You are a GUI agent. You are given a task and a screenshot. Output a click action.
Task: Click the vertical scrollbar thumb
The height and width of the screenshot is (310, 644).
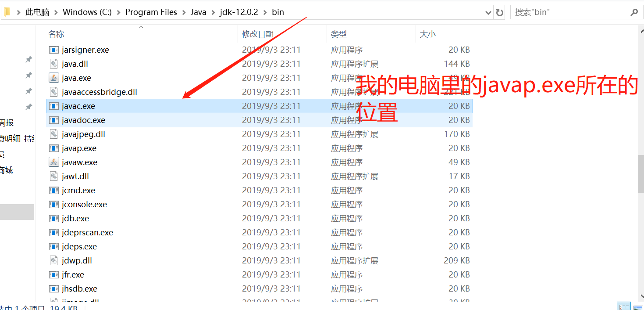click(640, 174)
